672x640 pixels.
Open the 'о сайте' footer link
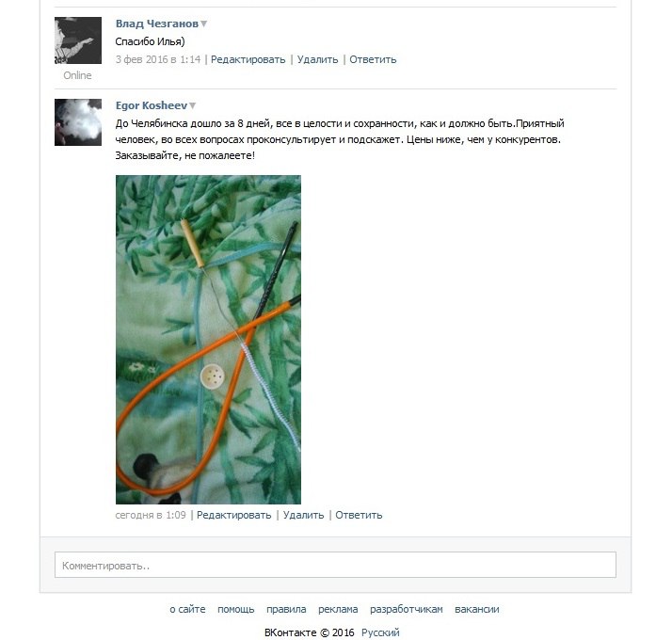click(187, 609)
